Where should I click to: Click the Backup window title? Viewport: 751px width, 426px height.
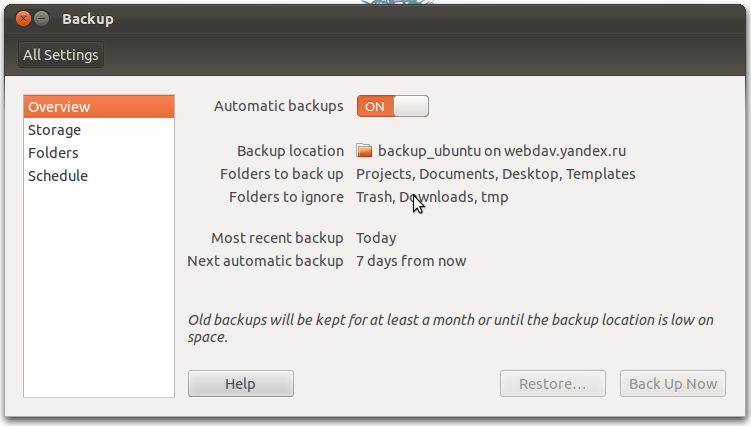(x=88, y=19)
